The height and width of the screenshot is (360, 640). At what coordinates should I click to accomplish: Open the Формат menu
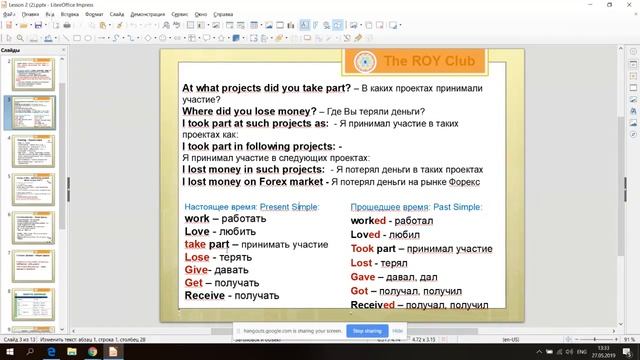(x=94, y=14)
